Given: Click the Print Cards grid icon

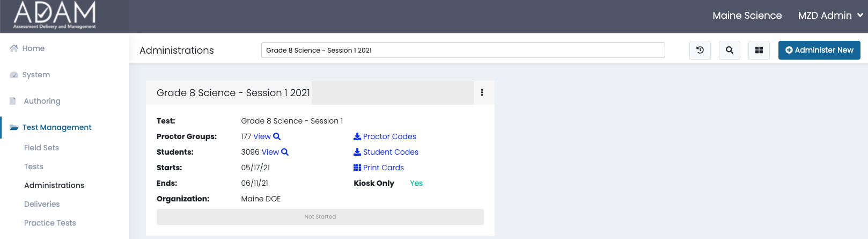Looking at the screenshot, I should [x=357, y=168].
